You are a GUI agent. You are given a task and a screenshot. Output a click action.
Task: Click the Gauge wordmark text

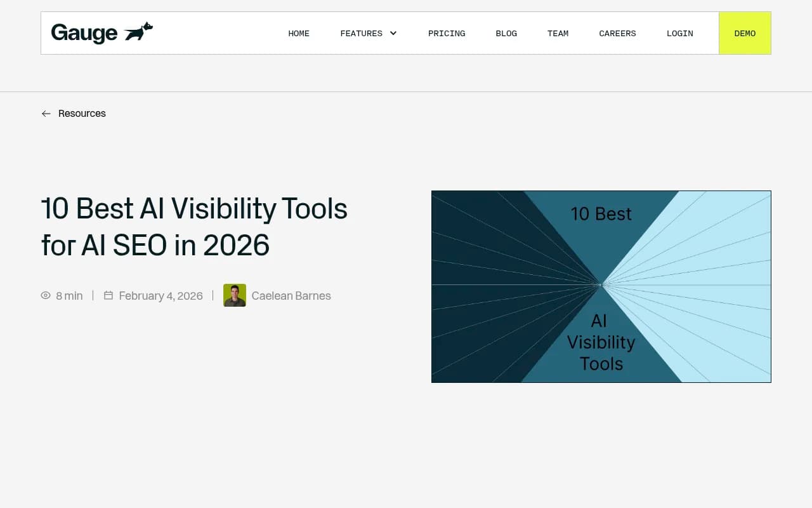pyautogui.click(x=84, y=32)
